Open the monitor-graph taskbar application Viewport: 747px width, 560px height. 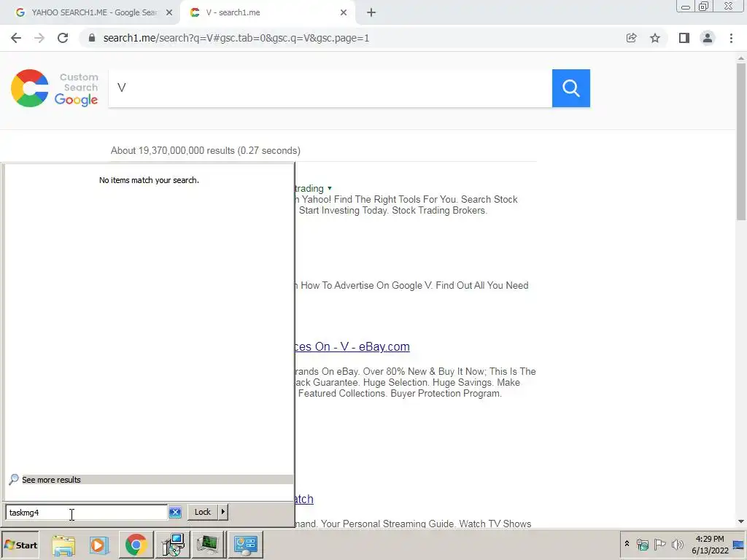click(x=208, y=545)
